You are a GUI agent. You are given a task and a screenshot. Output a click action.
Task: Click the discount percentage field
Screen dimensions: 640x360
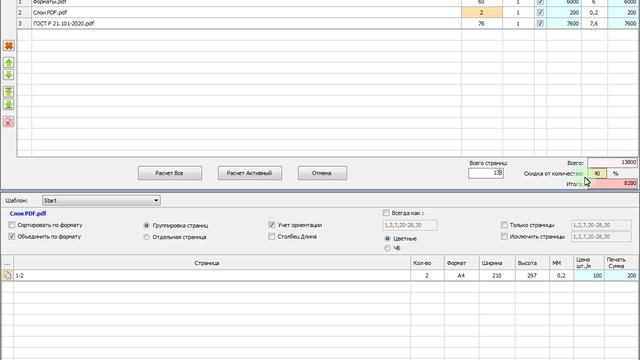point(597,173)
